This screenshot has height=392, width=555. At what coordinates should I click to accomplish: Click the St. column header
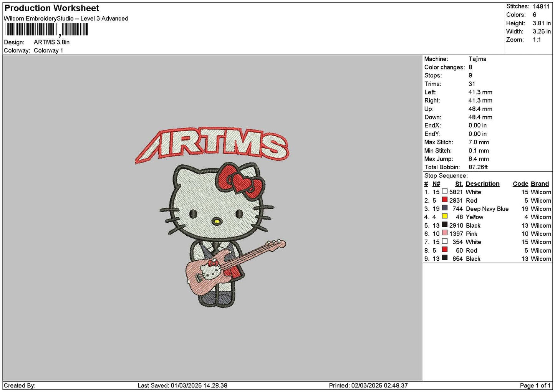tap(459, 184)
